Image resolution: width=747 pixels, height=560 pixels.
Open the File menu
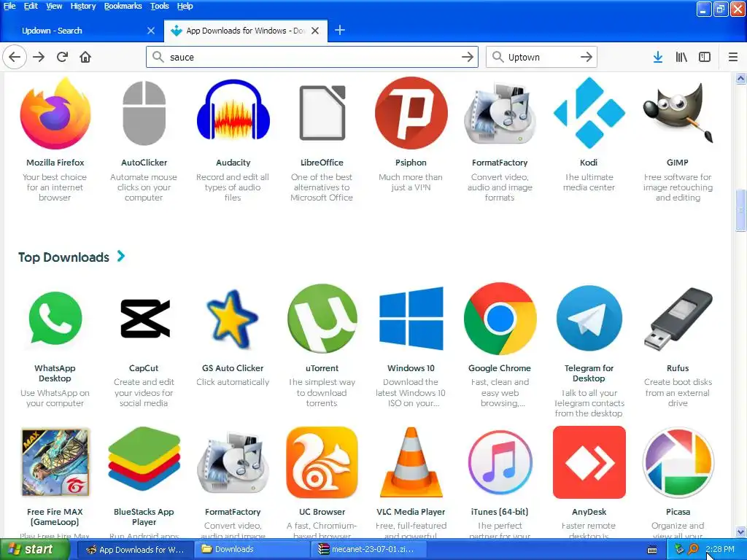[x=9, y=6]
